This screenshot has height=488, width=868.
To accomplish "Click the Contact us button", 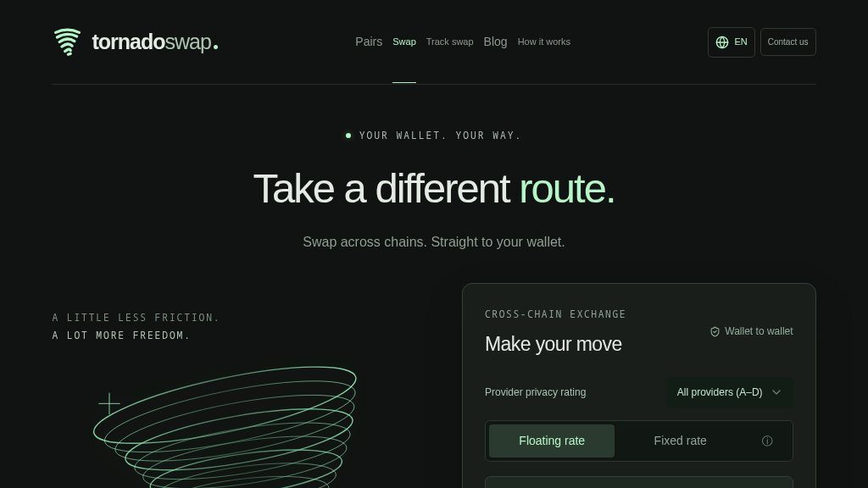I will 787,42.
